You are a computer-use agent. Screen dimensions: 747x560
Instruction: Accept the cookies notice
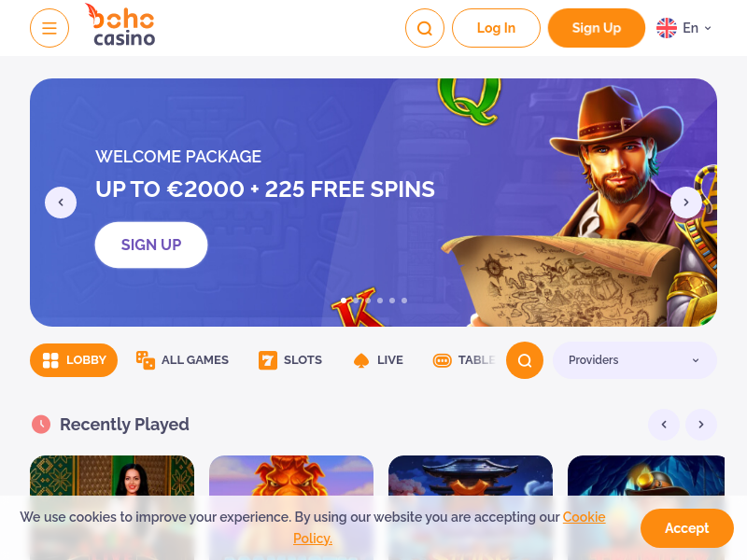click(x=686, y=528)
